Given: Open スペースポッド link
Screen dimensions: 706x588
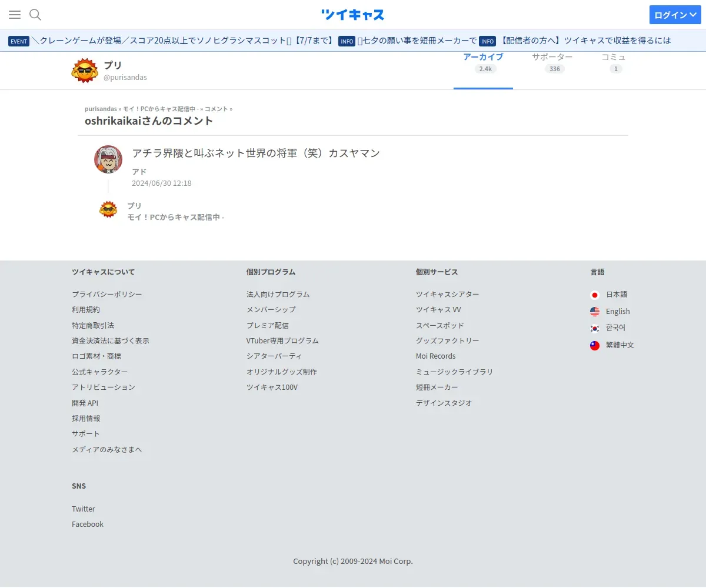Looking at the screenshot, I should [440, 325].
